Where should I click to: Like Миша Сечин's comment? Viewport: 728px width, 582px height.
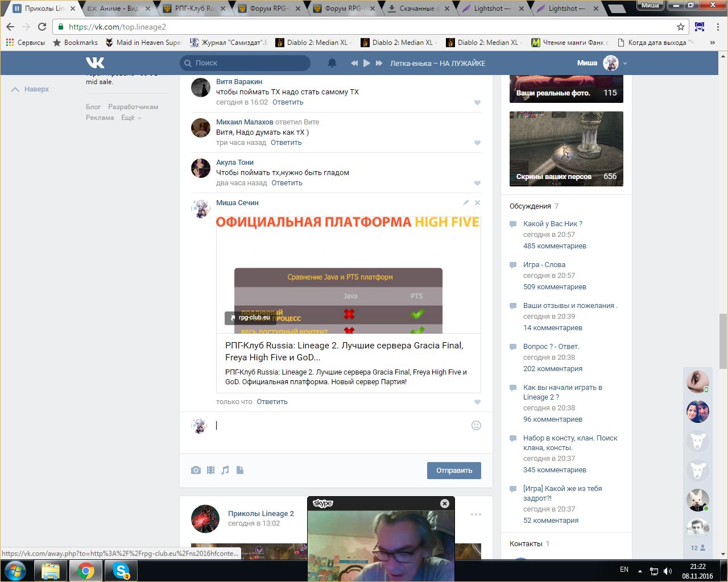(477, 402)
